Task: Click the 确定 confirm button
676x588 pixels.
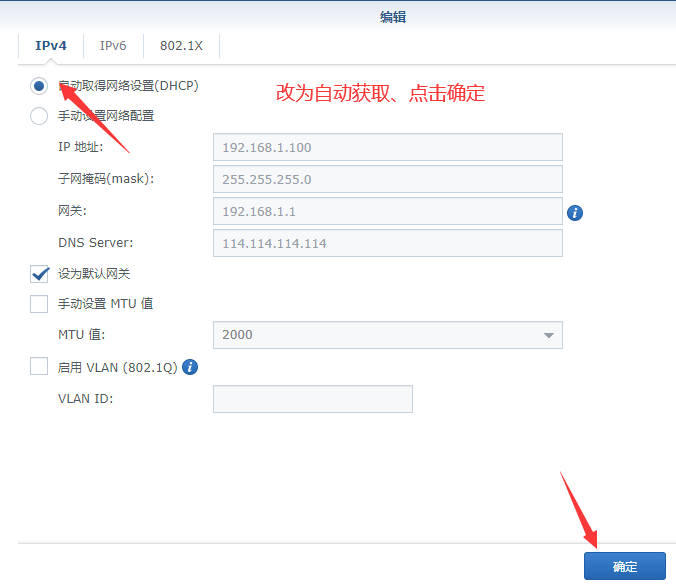Action: click(625, 566)
